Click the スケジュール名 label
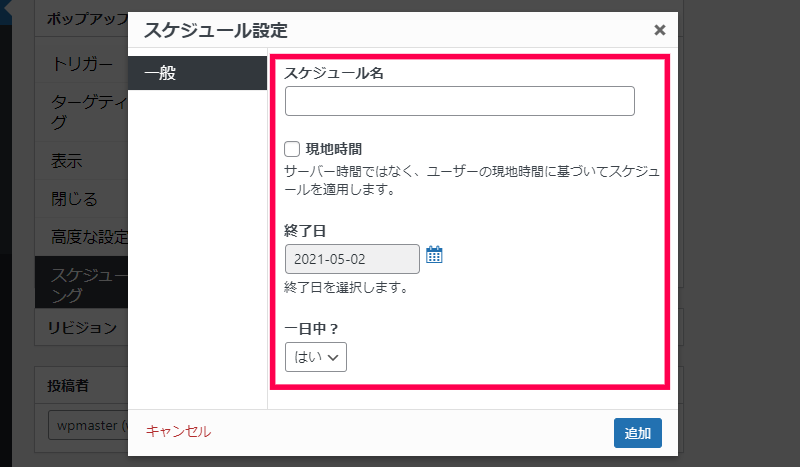This screenshot has height=467, width=800. pos(334,73)
